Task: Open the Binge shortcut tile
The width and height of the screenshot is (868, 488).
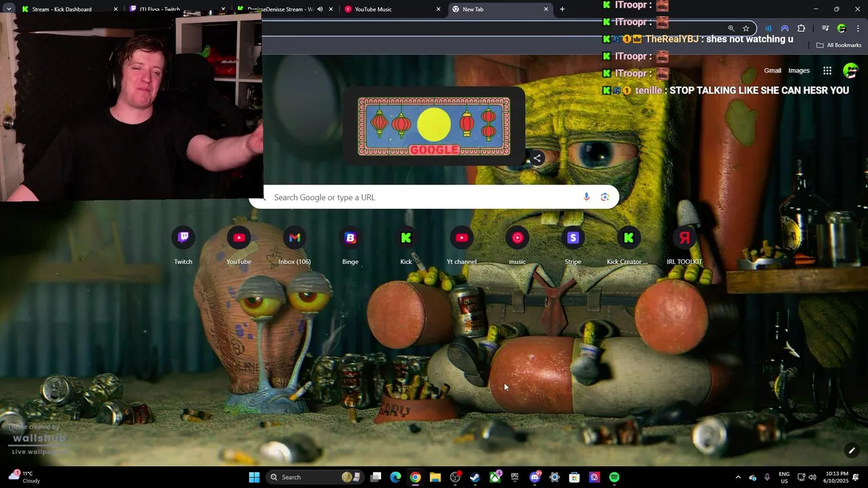Action: pos(350,245)
